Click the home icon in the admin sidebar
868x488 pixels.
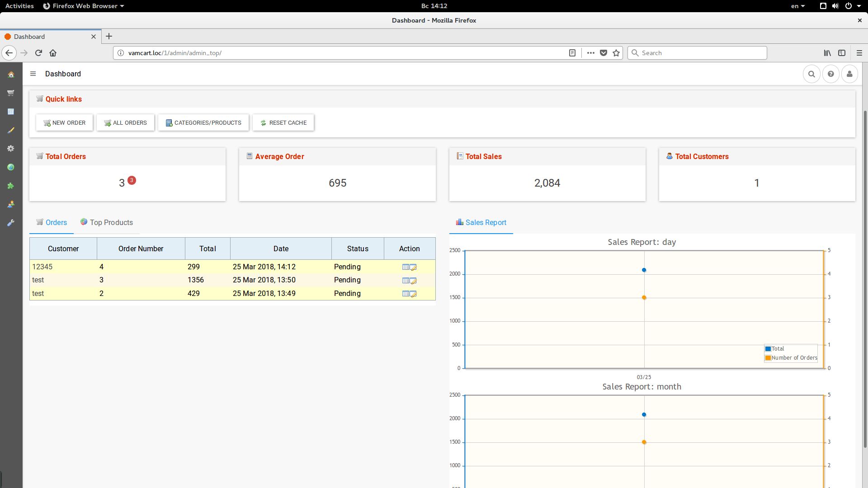(x=11, y=75)
